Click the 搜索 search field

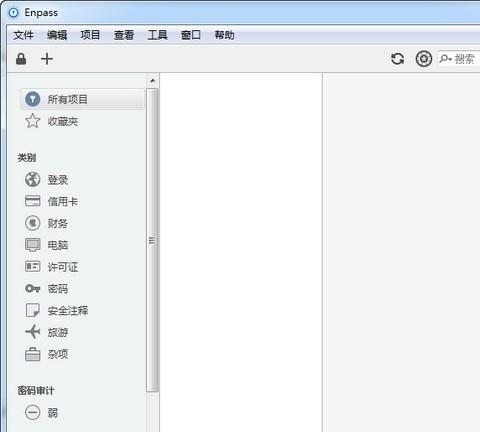click(459, 59)
